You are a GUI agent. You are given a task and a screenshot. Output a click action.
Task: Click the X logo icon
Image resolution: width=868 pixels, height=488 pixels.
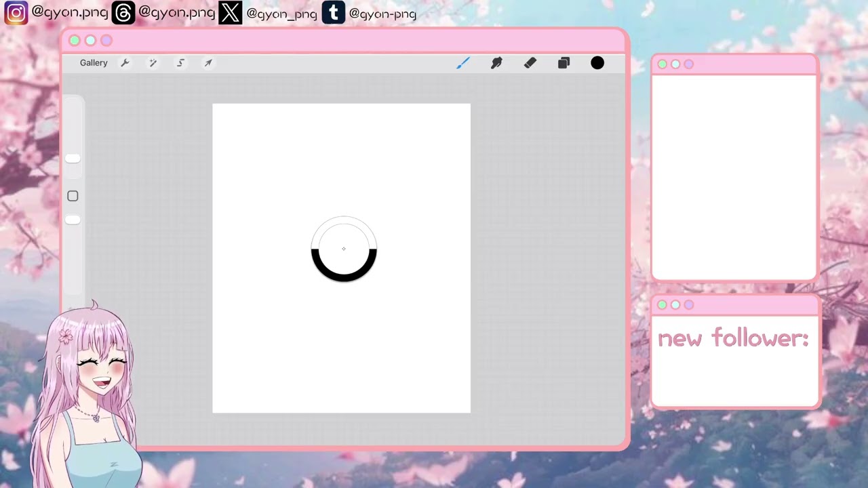(x=230, y=13)
